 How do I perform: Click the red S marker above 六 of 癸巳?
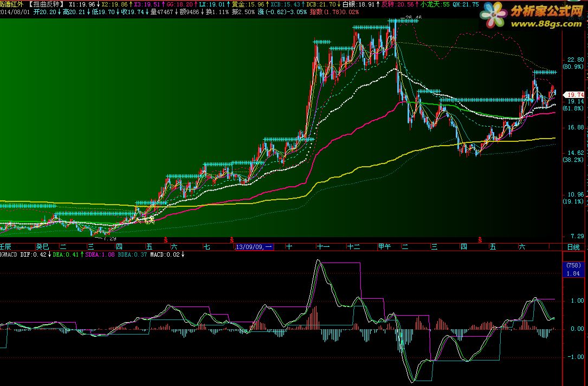point(166,239)
